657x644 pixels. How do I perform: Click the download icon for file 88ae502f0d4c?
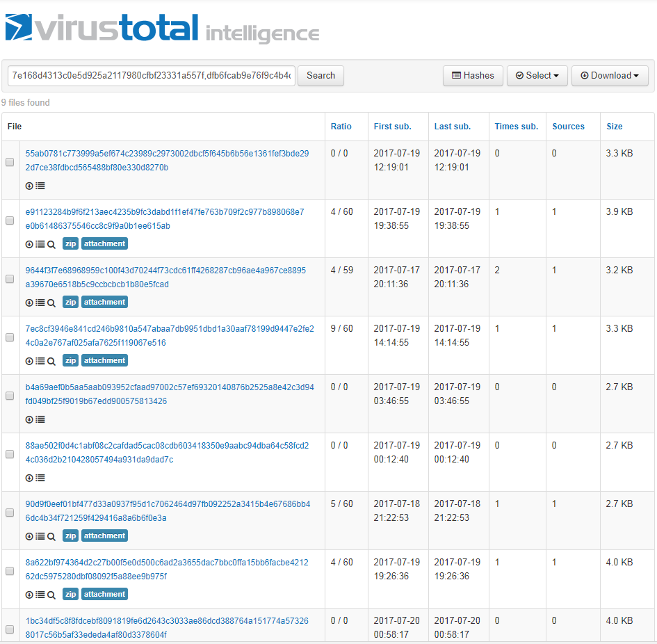click(29, 478)
